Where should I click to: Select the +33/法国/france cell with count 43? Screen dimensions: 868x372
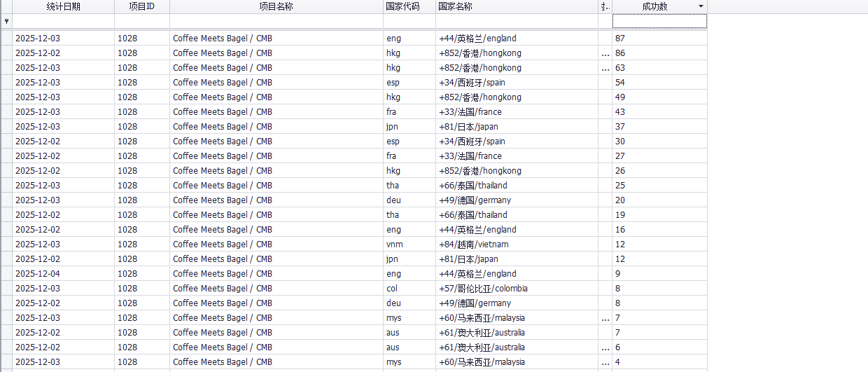pos(517,112)
